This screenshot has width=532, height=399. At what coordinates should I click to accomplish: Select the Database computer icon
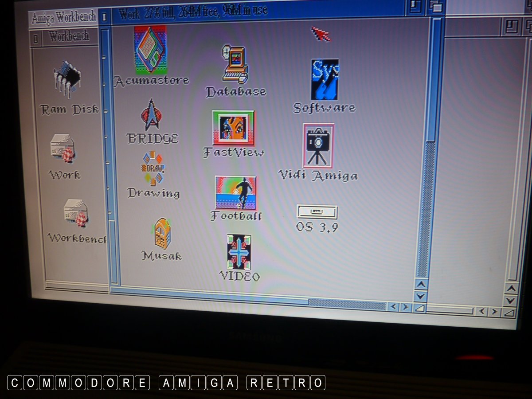pos(235,64)
